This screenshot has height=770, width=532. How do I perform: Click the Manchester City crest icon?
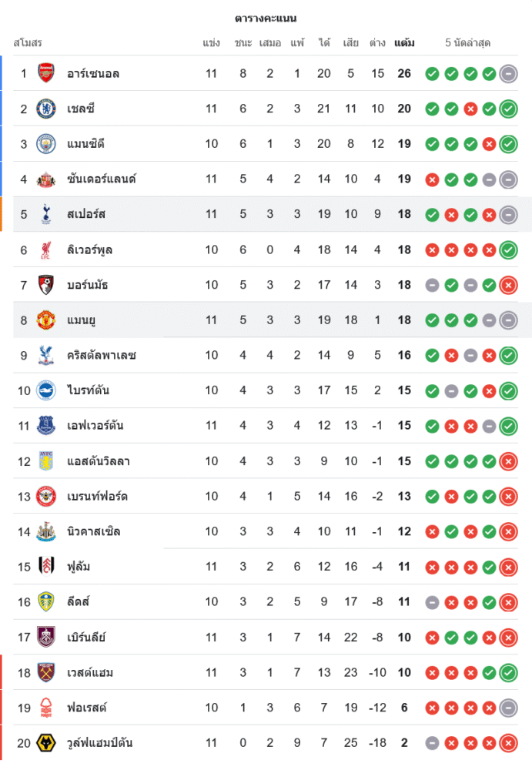46,144
